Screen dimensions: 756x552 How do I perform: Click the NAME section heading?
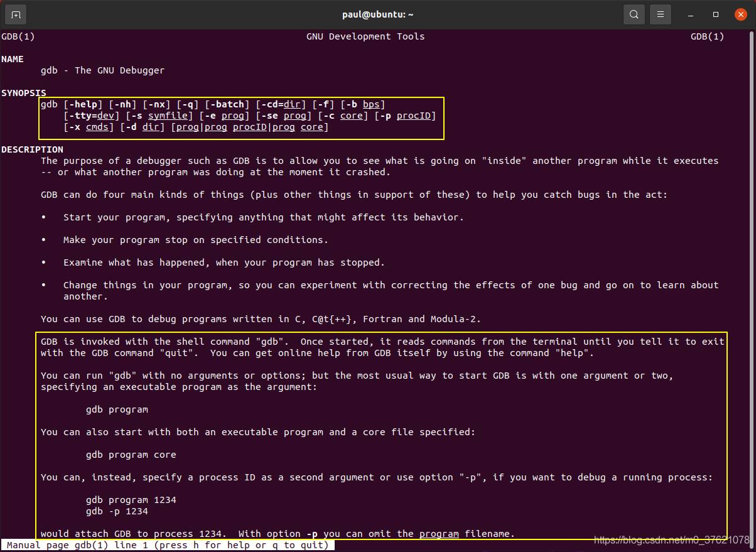pos(13,59)
